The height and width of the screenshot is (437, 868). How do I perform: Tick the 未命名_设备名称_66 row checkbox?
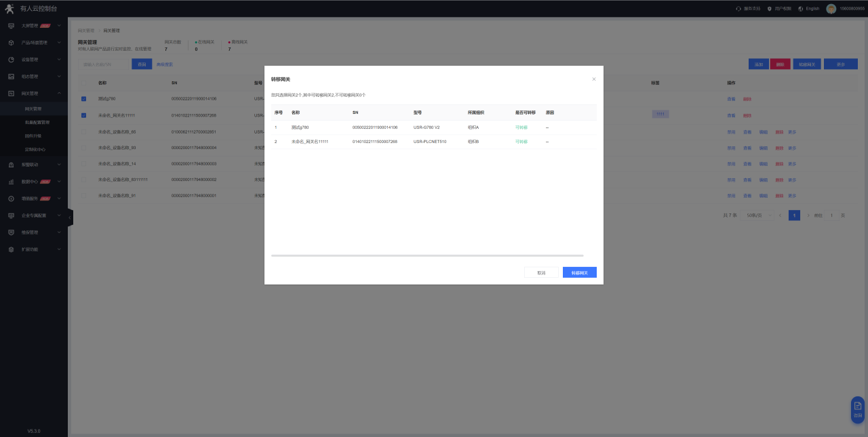[x=84, y=131]
